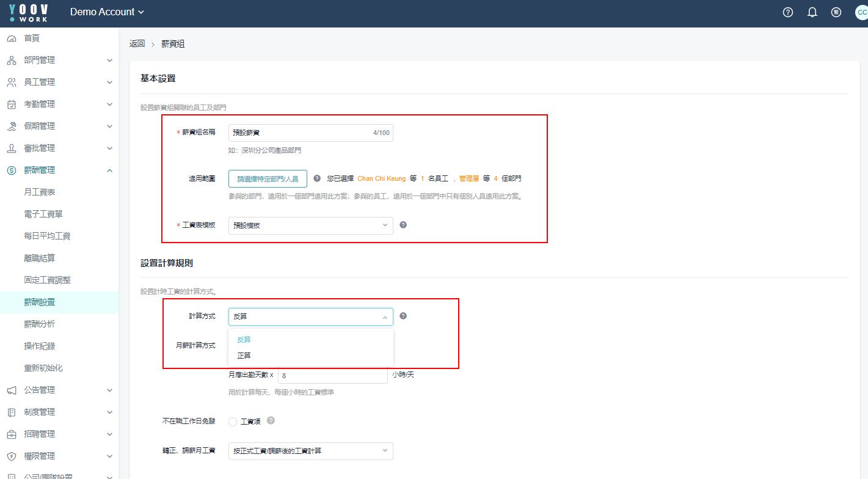Open the notifications bell icon
The width and height of the screenshot is (868, 479).
(x=812, y=12)
